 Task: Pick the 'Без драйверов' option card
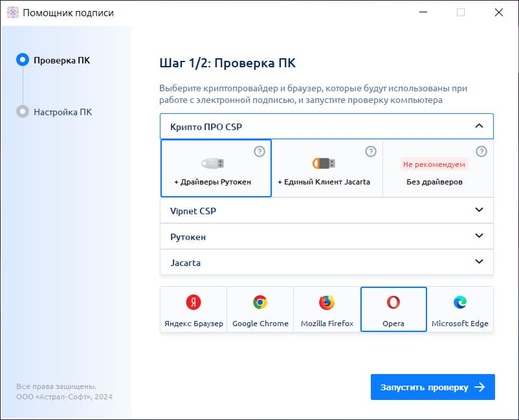[438, 168]
